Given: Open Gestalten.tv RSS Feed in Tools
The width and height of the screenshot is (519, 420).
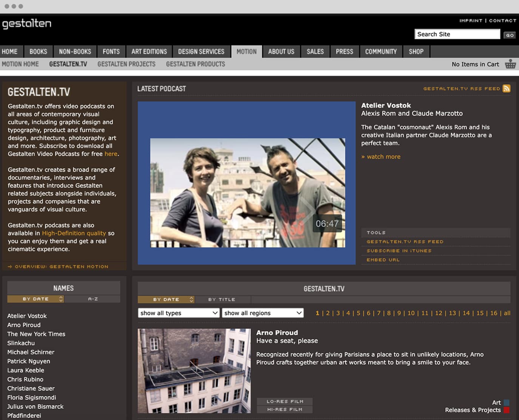Looking at the screenshot, I should pos(405,242).
